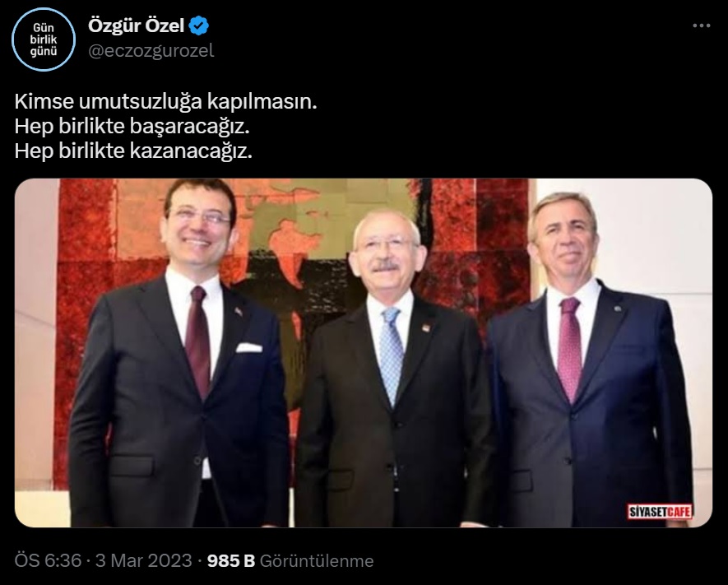Click the blue verified badge
Screen dimensions: 728x585
tap(200, 26)
